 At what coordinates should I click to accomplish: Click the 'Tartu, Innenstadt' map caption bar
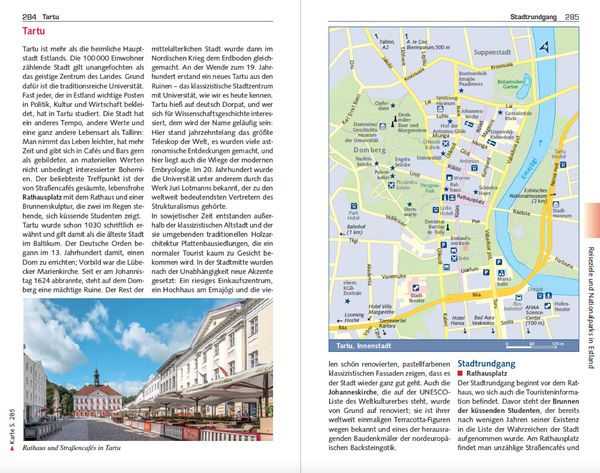click(x=453, y=346)
